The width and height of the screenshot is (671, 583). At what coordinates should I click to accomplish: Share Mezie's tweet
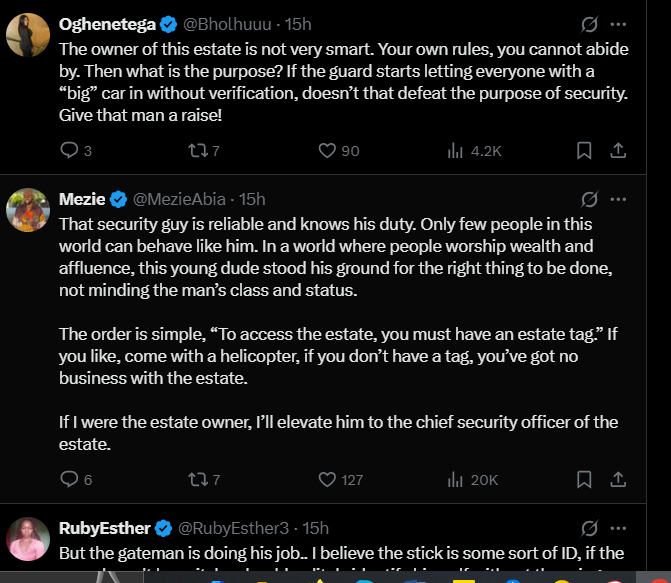tap(618, 480)
